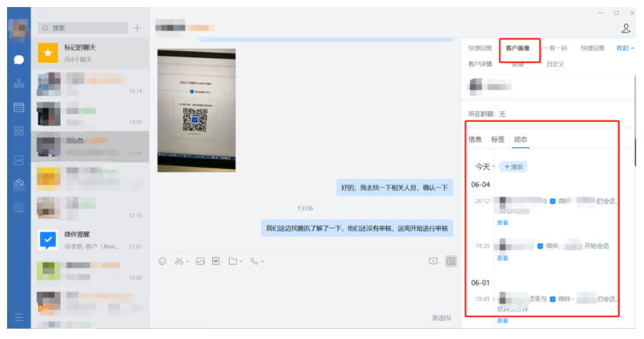Open the cloud drive house icon in sidebar
Viewport: 644px width, 339px height.
[19, 182]
